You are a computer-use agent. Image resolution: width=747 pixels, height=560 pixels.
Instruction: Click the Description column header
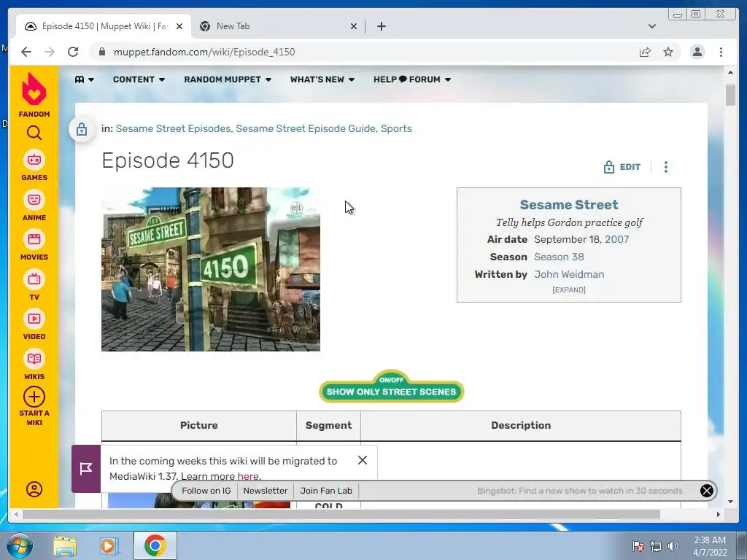[x=521, y=426]
